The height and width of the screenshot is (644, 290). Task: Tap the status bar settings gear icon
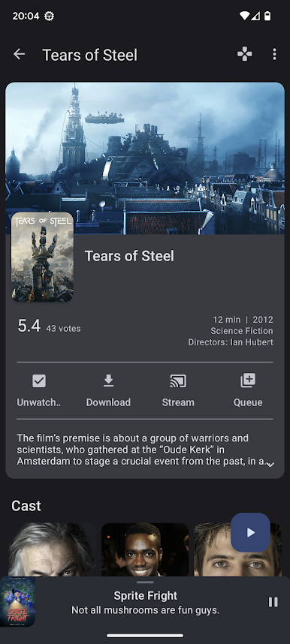coord(50,16)
